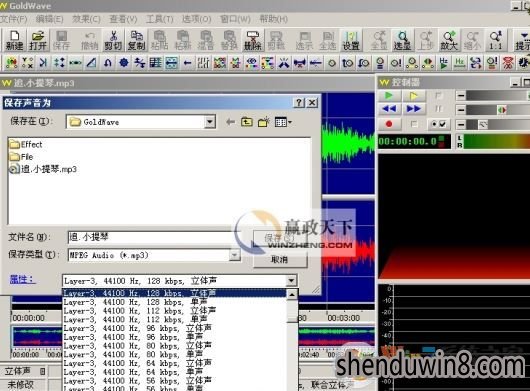The width and height of the screenshot is (530, 391).
Task: Click the rewind button in controller
Action: pyautogui.click(x=389, y=109)
